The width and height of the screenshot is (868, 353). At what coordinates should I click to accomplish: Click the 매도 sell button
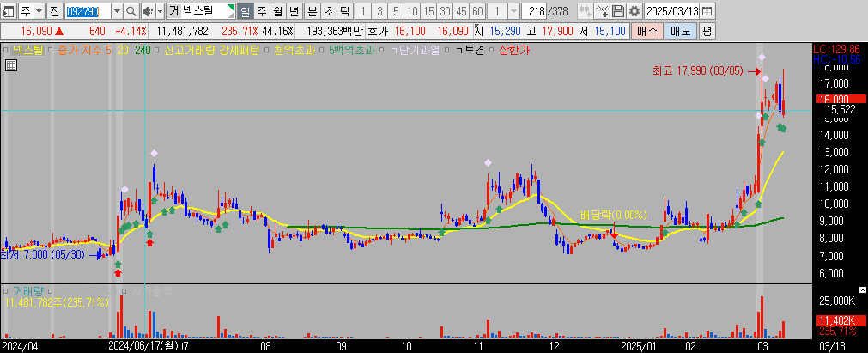[x=680, y=31]
